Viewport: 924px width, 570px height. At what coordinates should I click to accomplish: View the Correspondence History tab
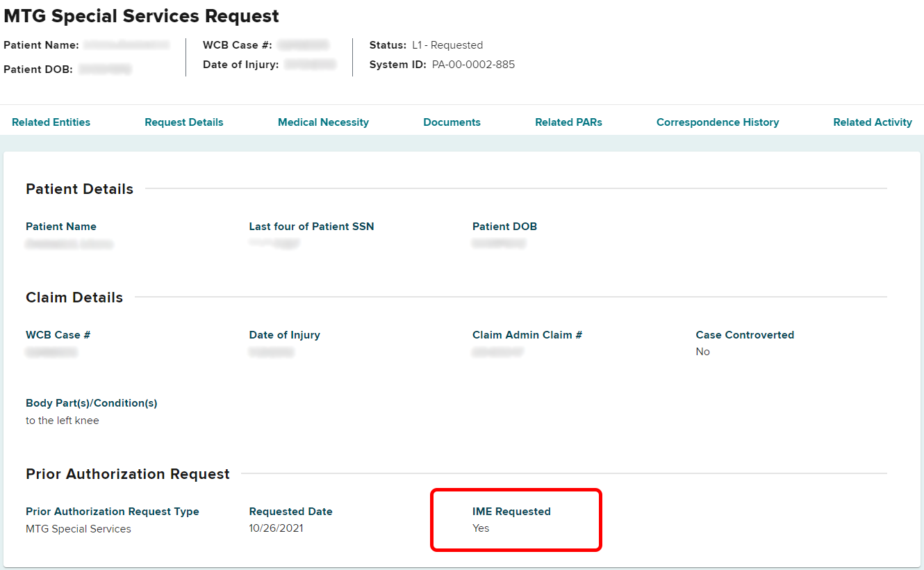click(717, 122)
